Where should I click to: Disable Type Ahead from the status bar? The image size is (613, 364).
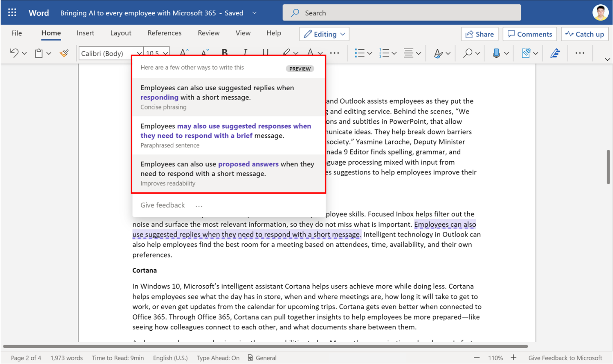[x=218, y=358]
